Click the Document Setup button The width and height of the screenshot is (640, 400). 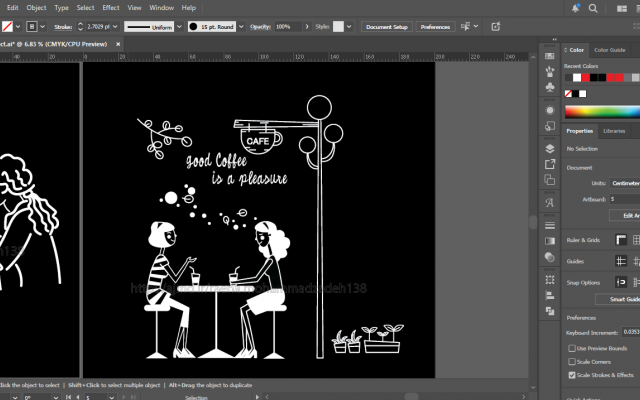click(387, 27)
